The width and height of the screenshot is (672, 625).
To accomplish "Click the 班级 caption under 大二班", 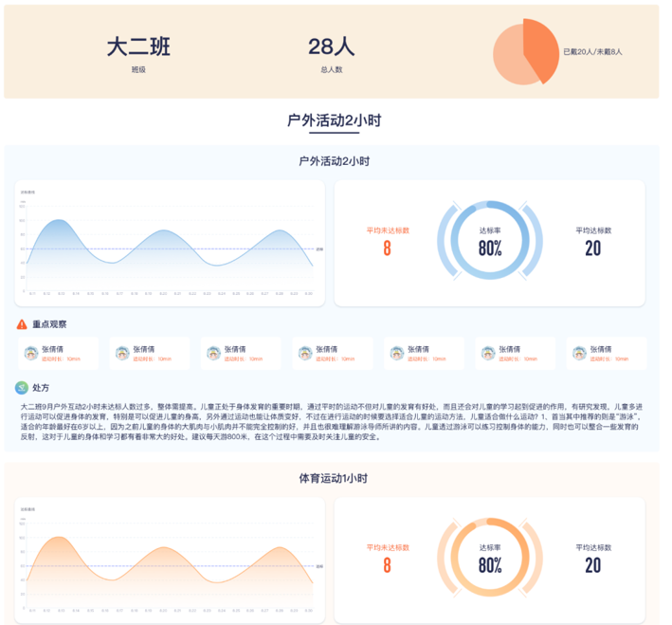I will 138,69.
